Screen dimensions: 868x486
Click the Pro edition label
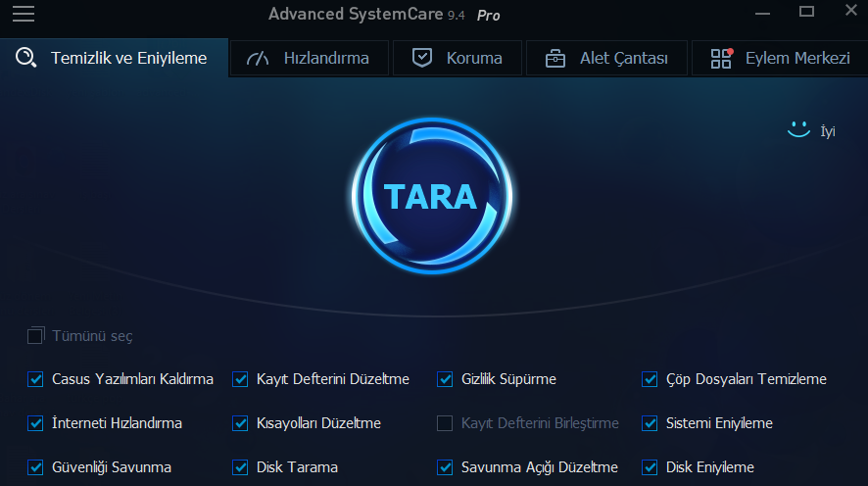488,16
